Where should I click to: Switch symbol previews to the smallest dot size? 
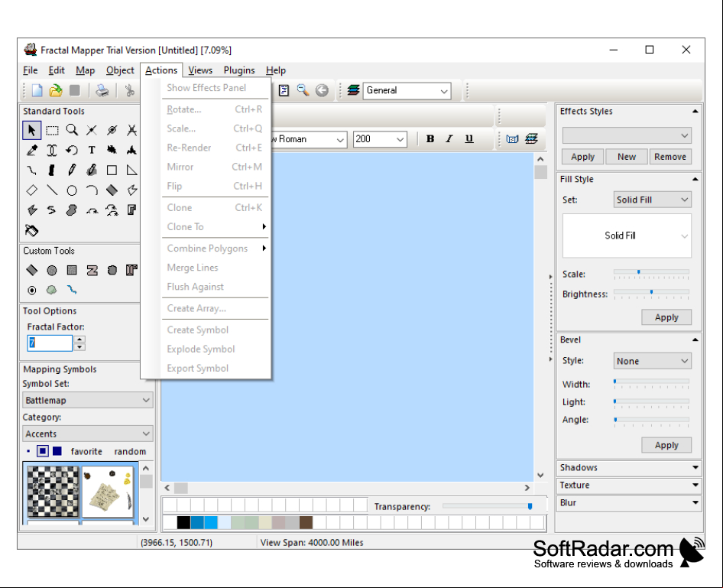[28, 451]
